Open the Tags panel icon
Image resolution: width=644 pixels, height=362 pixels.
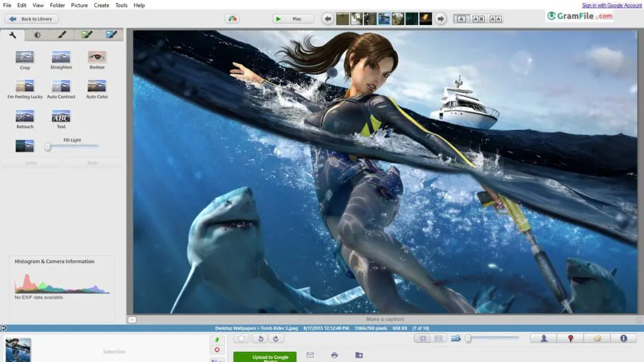pos(597,338)
